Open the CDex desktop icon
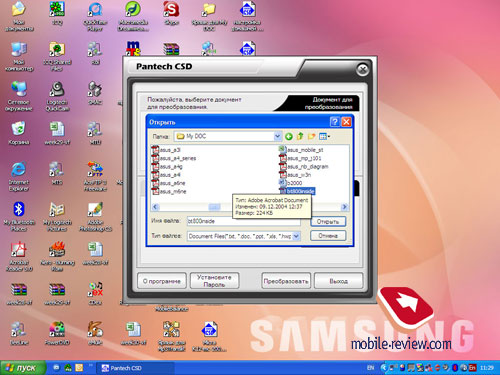This screenshot has height=375, width=500. tap(95, 293)
